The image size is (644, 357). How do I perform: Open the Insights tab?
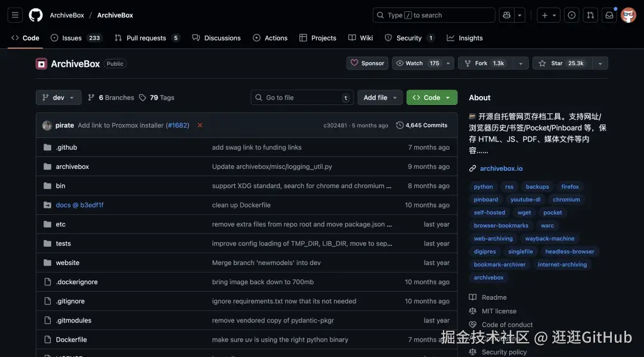[x=465, y=38]
